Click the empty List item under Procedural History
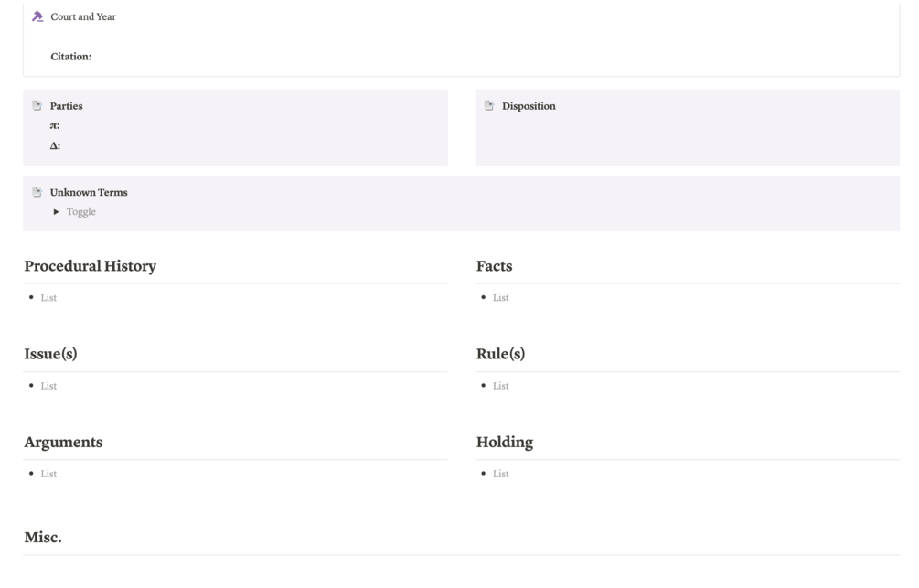This screenshot has height=588, width=919. (x=49, y=298)
